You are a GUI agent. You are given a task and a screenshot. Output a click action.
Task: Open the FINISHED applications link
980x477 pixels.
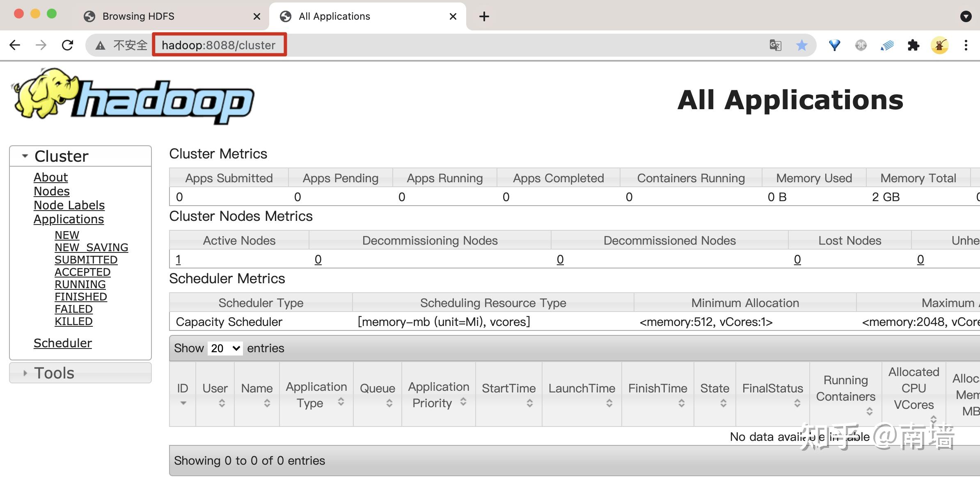click(80, 296)
